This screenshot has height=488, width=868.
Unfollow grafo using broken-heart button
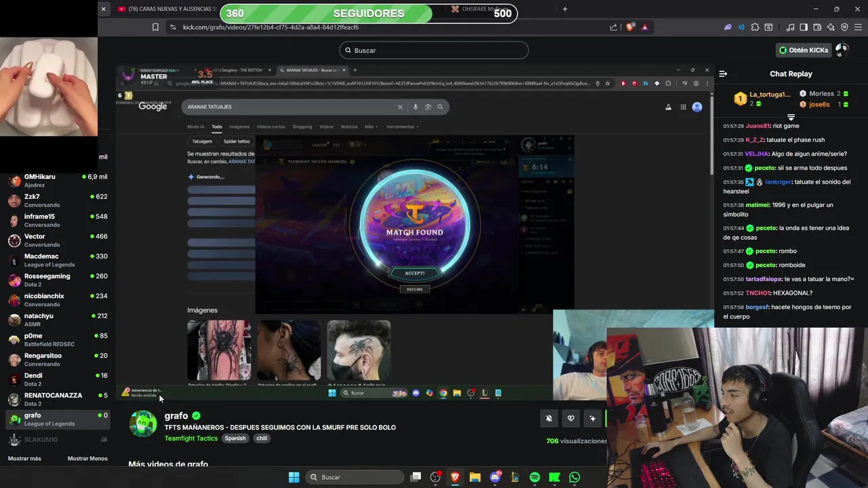click(x=571, y=418)
